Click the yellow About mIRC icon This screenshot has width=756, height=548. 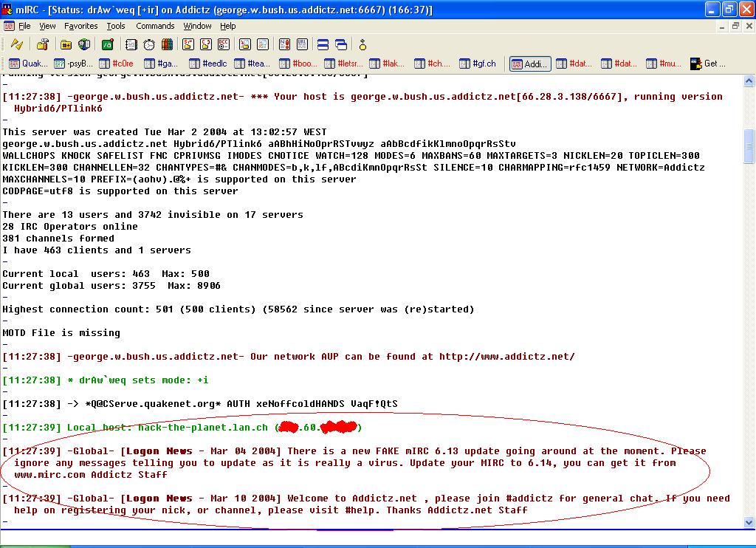pos(362,45)
